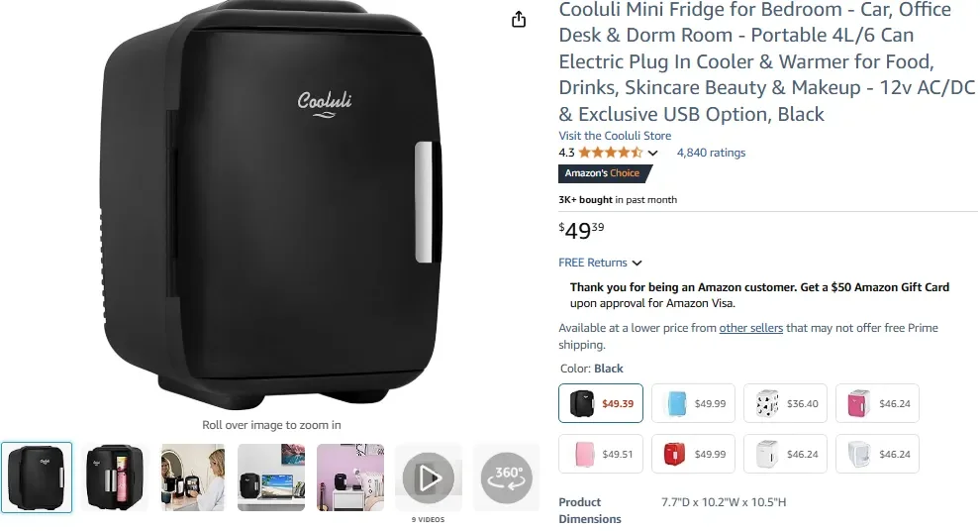Choose the red fridge color at $49.99
The width and height of the screenshot is (980, 531).
(693, 454)
